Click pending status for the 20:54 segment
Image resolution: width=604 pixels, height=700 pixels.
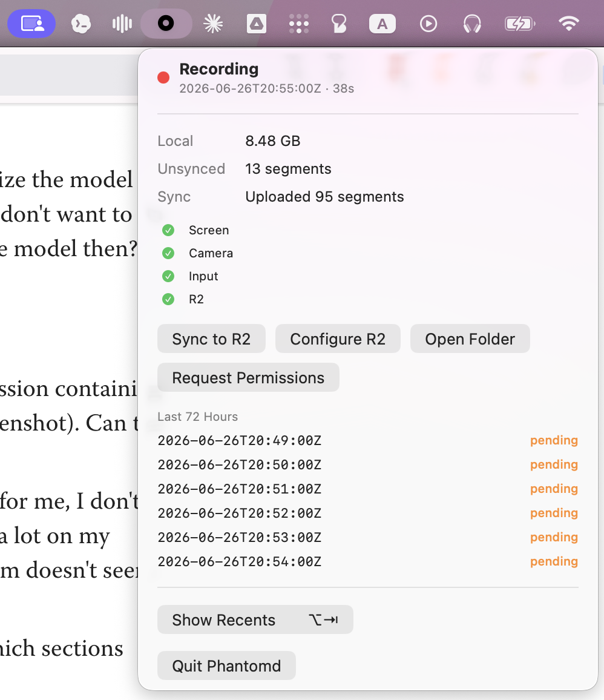pos(554,561)
